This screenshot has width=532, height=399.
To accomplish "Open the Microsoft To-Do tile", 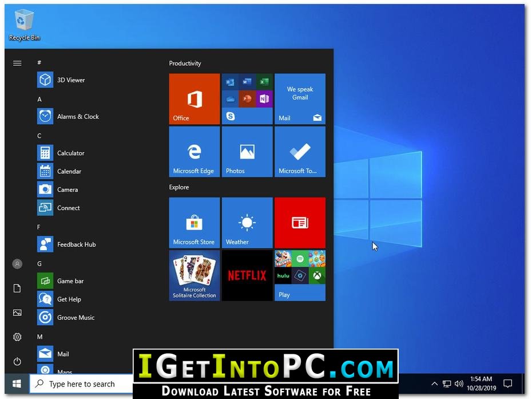I will tap(300, 152).
